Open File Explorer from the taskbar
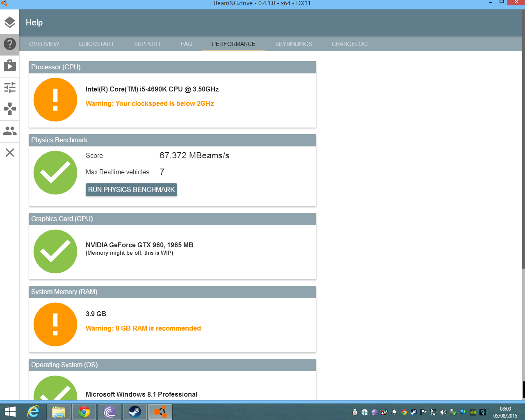This screenshot has height=420, width=525. (59, 412)
